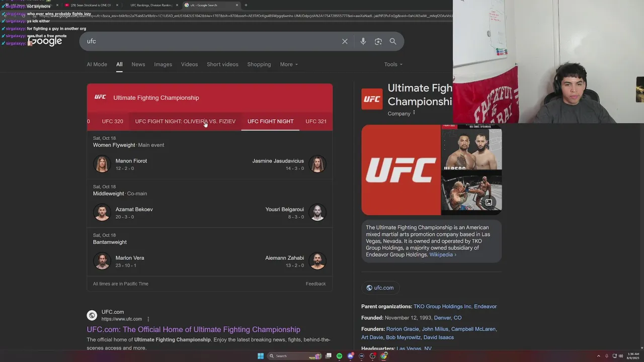The width and height of the screenshot is (644, 362).
Task: Open the Videos results tab
Action: [190, 64]
